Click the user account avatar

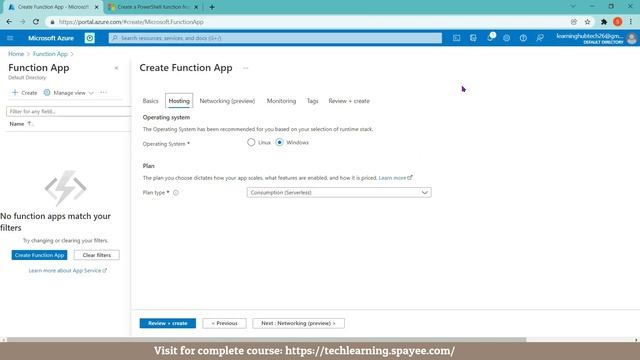coord(632,38)
